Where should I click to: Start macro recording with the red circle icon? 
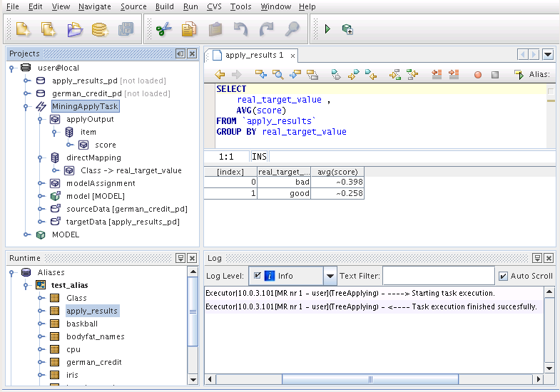477,75
